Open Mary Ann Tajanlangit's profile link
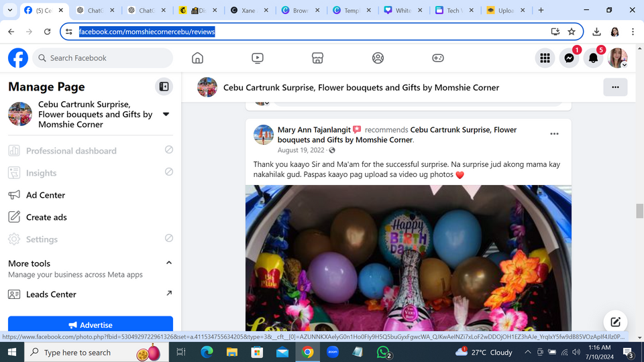Image resolution: width=644 pixels, height=362 pixels. pos(314,129)
